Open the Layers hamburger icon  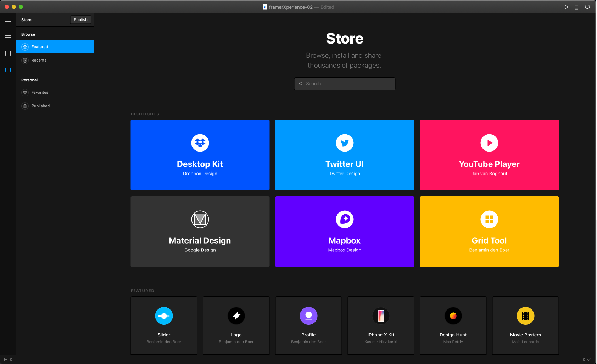(8, 37)
